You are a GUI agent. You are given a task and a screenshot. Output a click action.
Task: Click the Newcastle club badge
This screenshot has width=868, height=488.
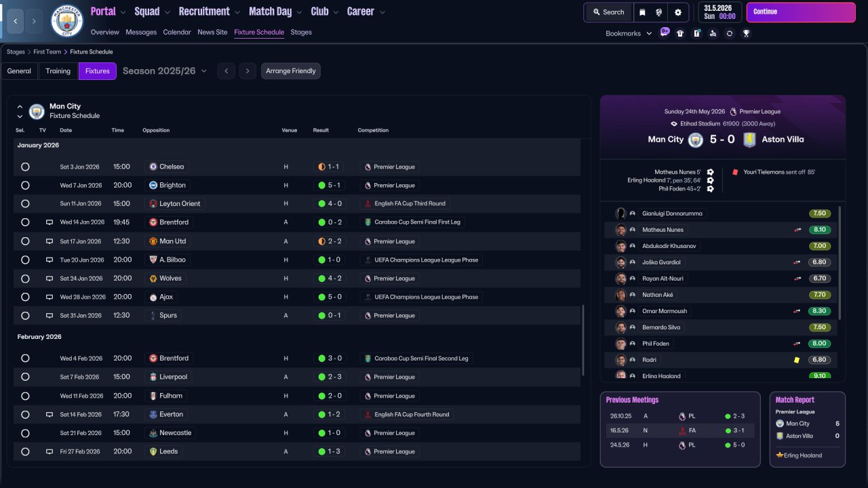pos(153,433)
